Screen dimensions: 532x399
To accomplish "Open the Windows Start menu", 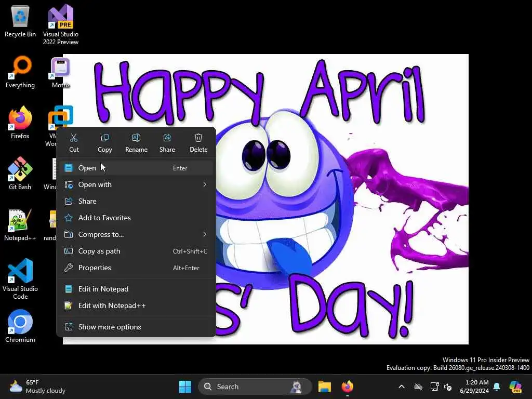I will 185,387.
